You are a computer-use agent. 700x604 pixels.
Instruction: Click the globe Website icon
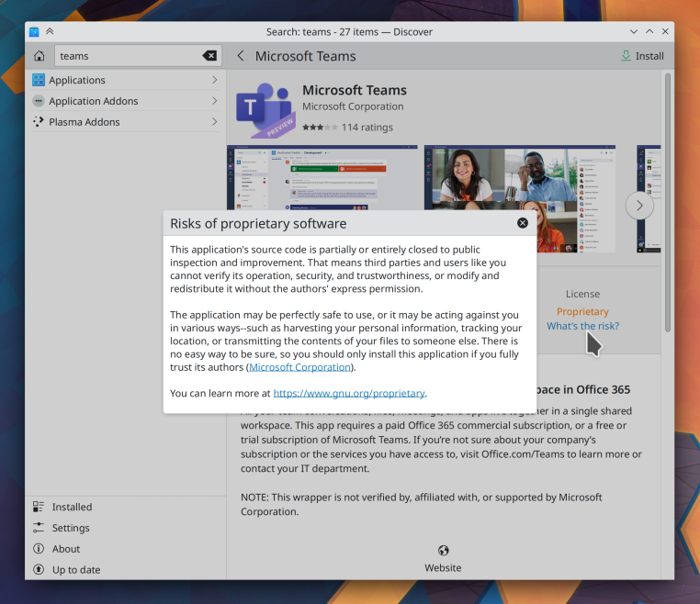click(444, 551)
